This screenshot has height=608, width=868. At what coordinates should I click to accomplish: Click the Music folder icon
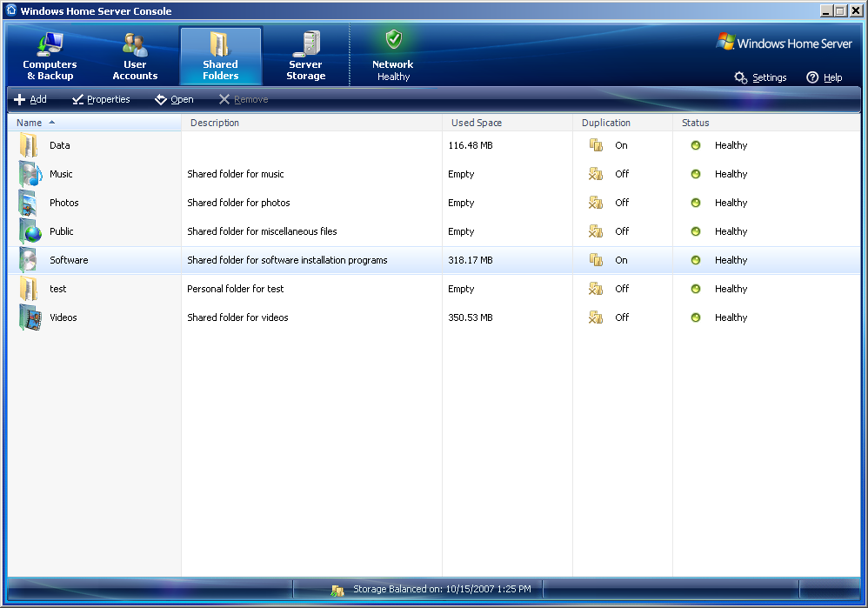[30, 175]
